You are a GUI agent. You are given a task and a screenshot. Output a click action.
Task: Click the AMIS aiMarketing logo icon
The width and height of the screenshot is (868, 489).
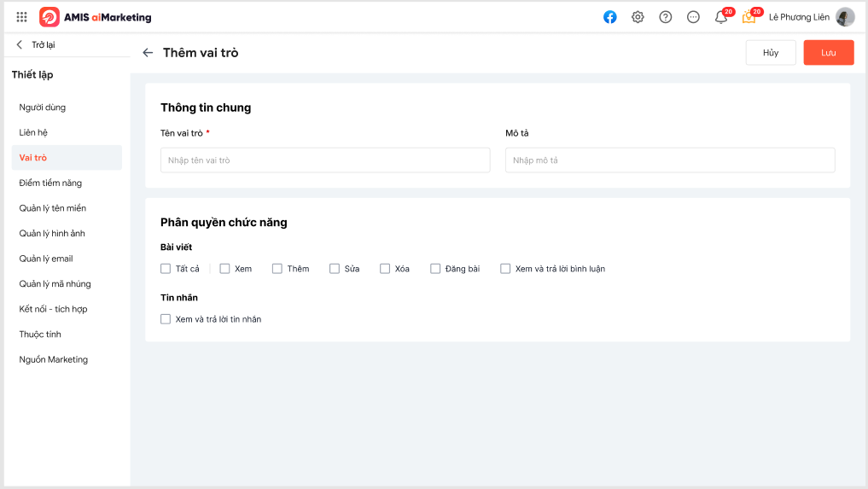pos(50,17)
